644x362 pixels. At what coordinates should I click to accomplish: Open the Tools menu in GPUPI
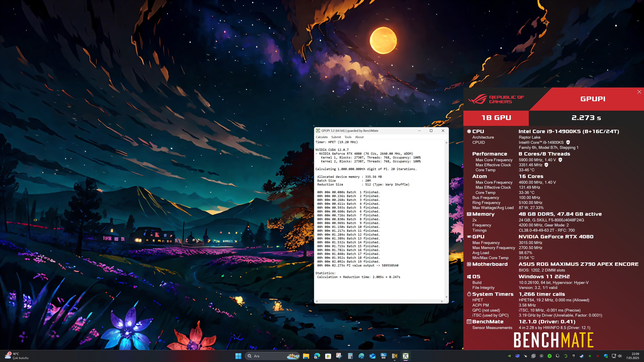(x=348, y=137)
